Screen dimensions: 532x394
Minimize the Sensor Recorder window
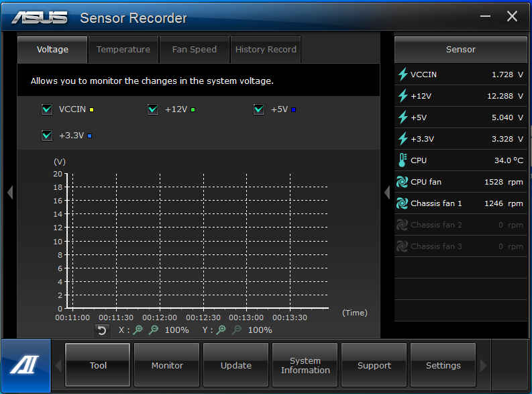pos(486,16)
